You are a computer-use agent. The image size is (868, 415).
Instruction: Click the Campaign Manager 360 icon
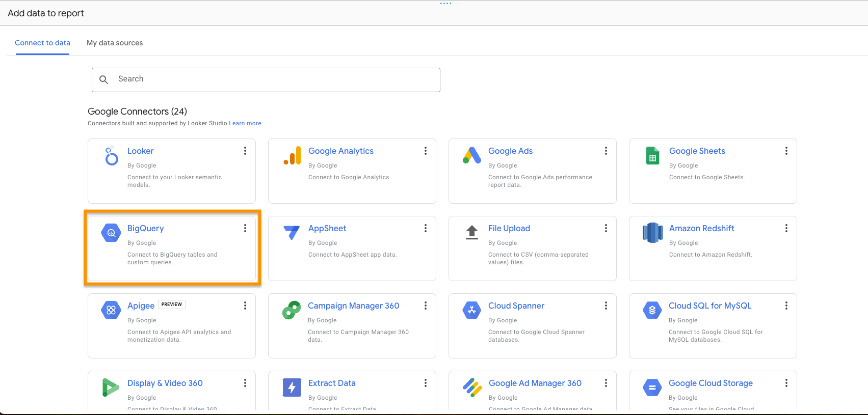(292, 310)
